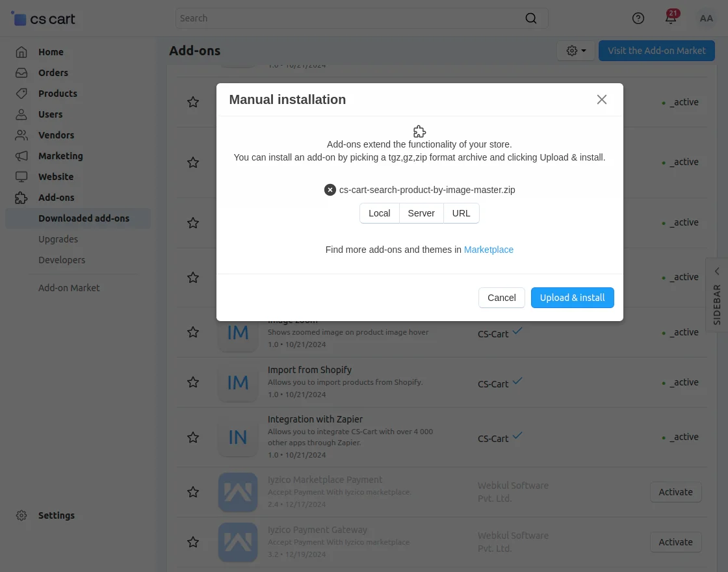This screenshot has height=572, width=728.
Task: Open the AA user avatar menu
Action: pos(707,18)
